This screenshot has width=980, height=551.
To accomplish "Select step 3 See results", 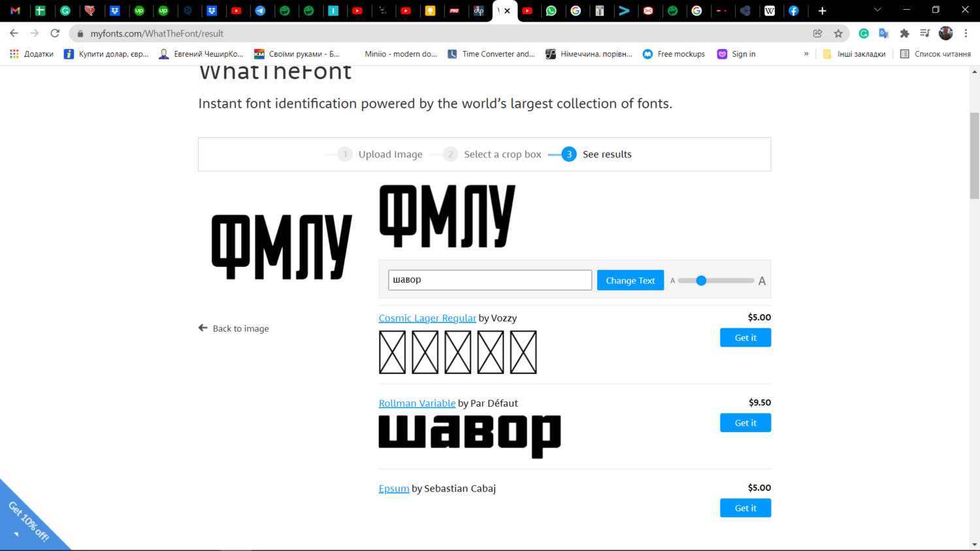I will pyautogui.click(x=596, y=155).
